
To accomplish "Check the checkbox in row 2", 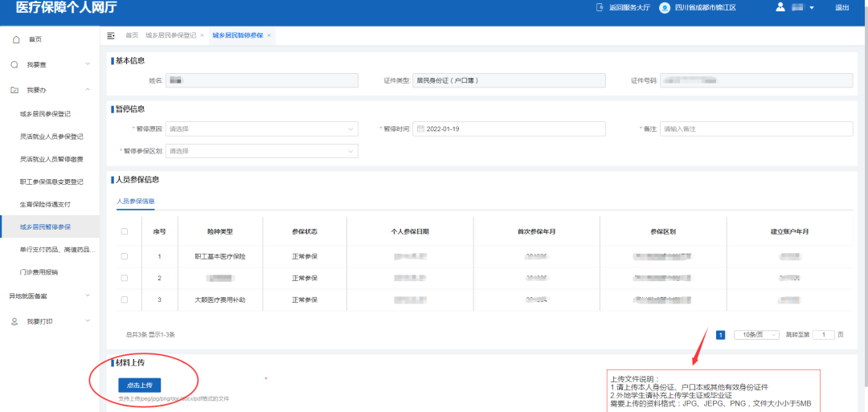I will coord(124,278).
